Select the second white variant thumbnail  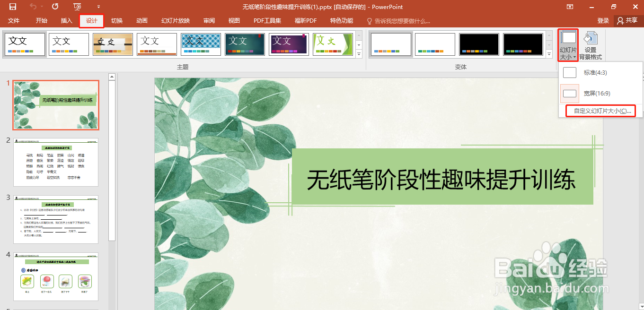coord(435,44)
